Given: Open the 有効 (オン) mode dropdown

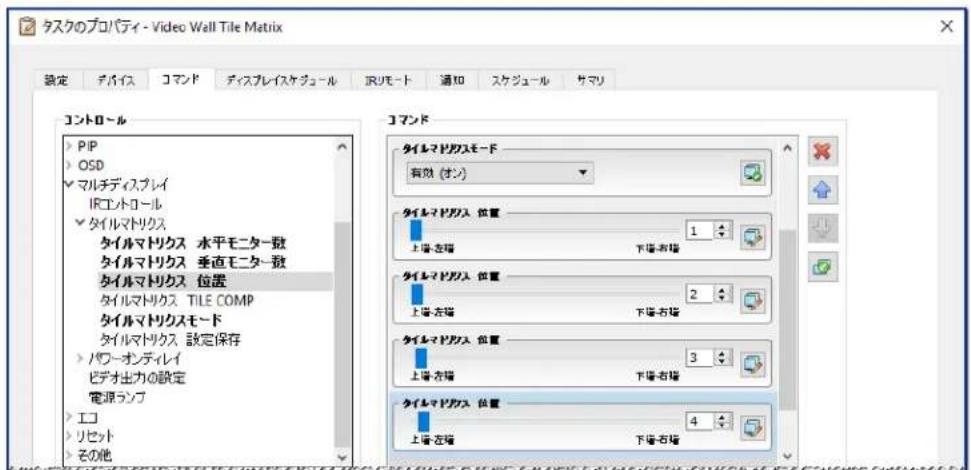Looking at the screenshot, I should (499, 174).
